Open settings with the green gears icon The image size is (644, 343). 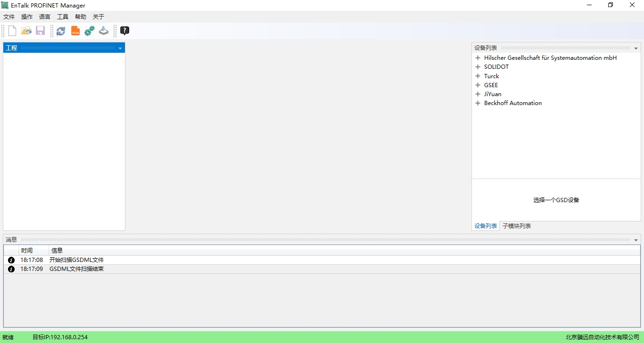click(x=89, y=31)
